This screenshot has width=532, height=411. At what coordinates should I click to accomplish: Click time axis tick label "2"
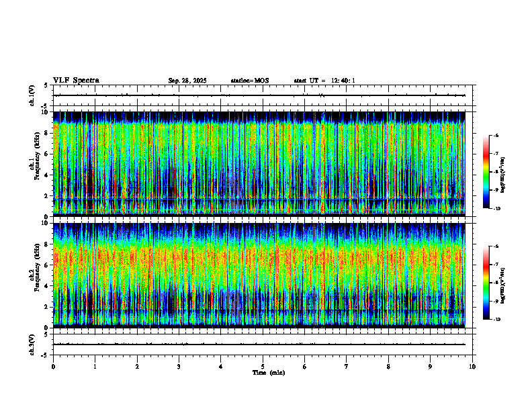tap(137, 367)
